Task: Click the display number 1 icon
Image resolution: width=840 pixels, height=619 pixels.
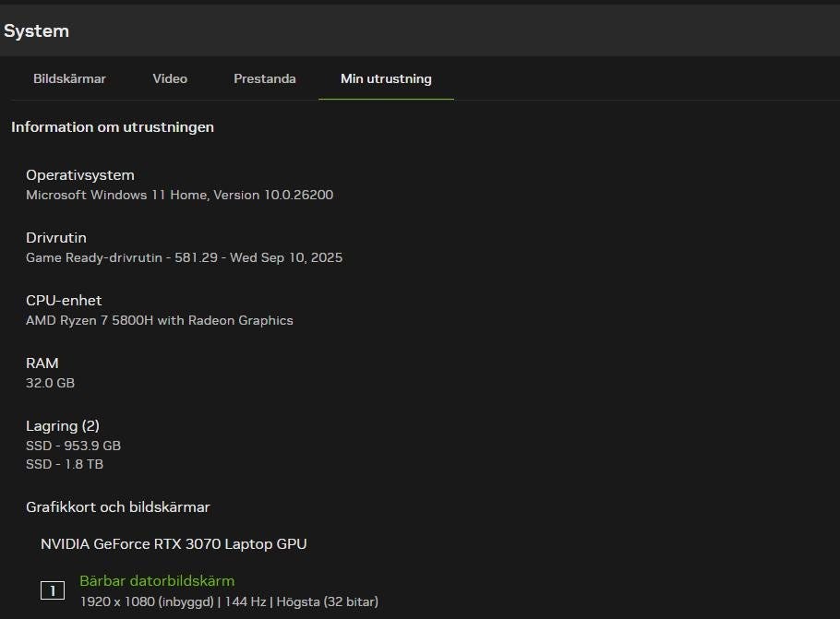Action: (53, 590)
